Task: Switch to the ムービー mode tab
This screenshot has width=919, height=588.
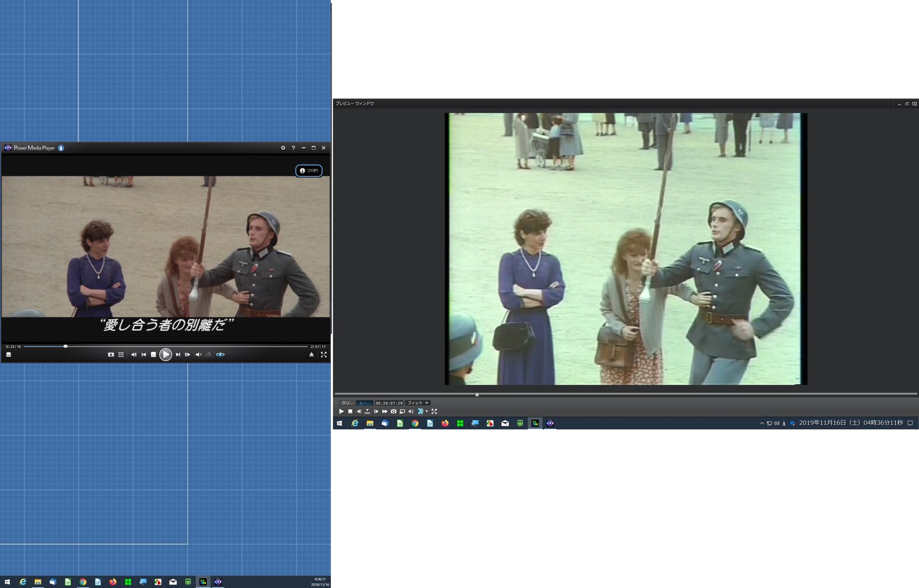Action: pyautogui.click(x=365, y=403)
